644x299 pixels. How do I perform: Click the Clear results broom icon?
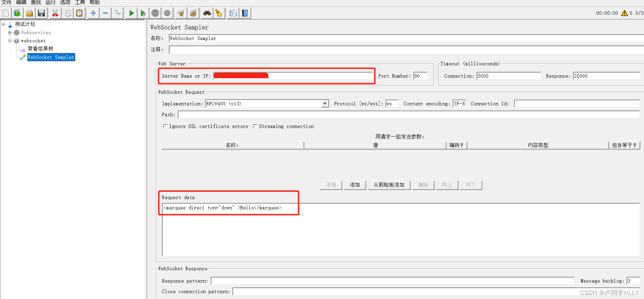click(x=181, y=13)
